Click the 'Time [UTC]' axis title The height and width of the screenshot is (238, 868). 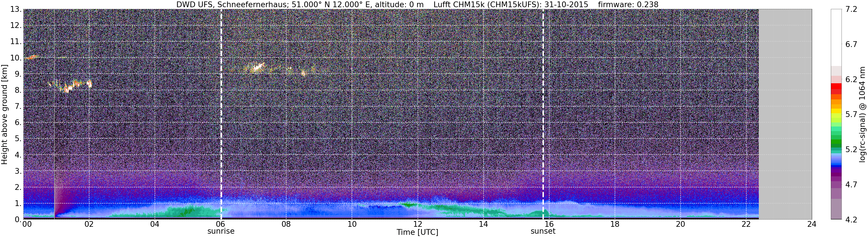tap(417, 232)
